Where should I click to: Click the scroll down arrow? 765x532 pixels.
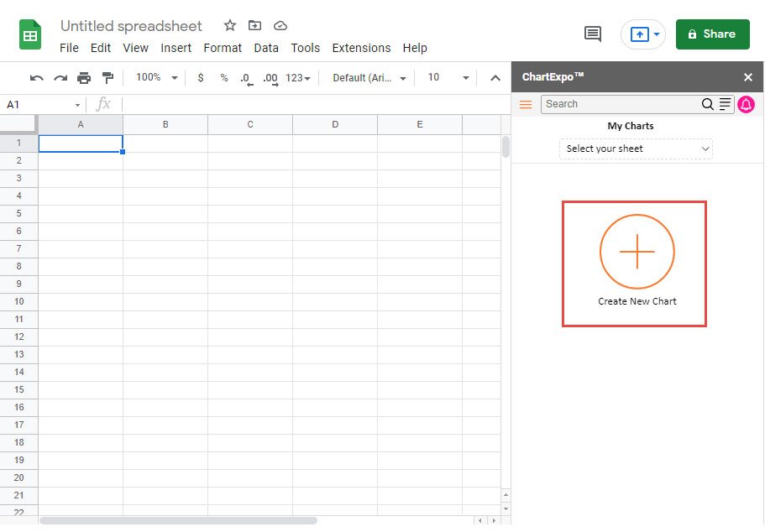[x=506, y=509]
